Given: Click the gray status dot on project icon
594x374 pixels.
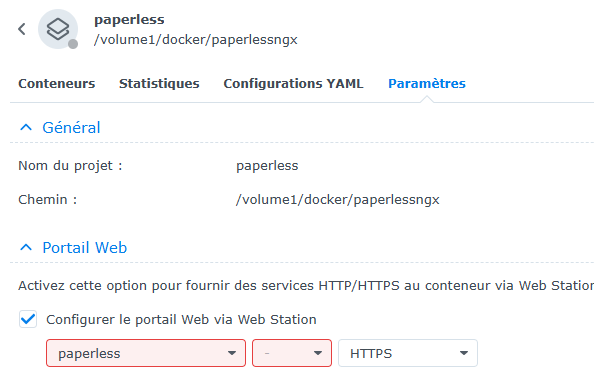Looking at the screenshot, I should click(x=73, y=44).
